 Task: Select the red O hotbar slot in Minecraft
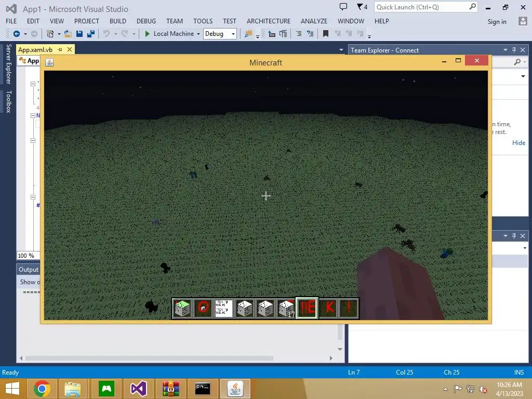[203, 309]
